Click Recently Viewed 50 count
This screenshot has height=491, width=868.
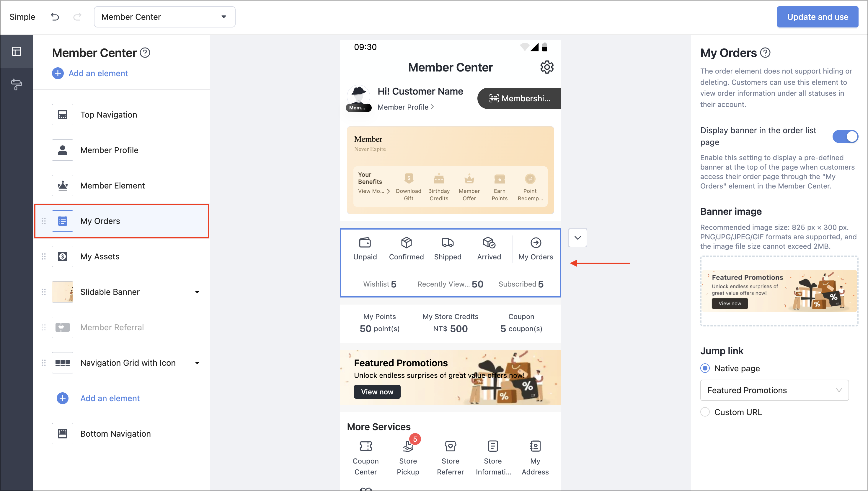pos(450,284)
